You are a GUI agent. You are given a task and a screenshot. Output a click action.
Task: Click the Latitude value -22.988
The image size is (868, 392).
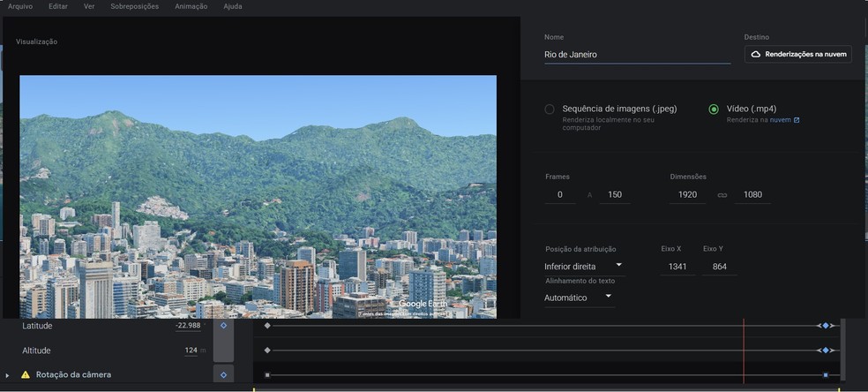[188, 326]
